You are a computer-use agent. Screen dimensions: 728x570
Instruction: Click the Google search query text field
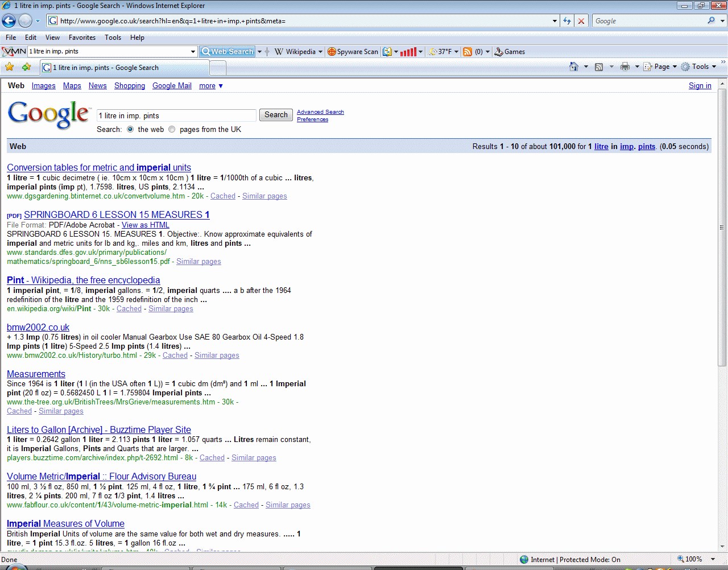coord(176,115)
